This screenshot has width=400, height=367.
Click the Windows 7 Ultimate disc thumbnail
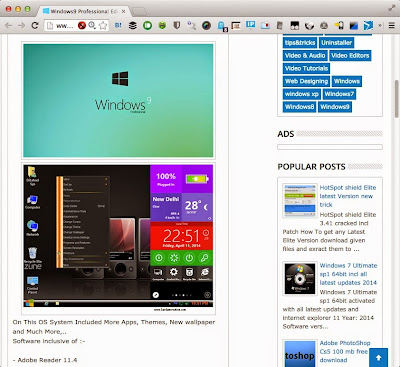point(300,278)
